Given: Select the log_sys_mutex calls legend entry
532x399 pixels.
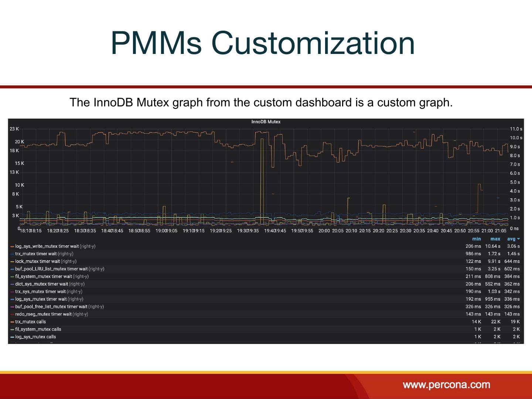Looking at the screenshot, I should (35, 337).
